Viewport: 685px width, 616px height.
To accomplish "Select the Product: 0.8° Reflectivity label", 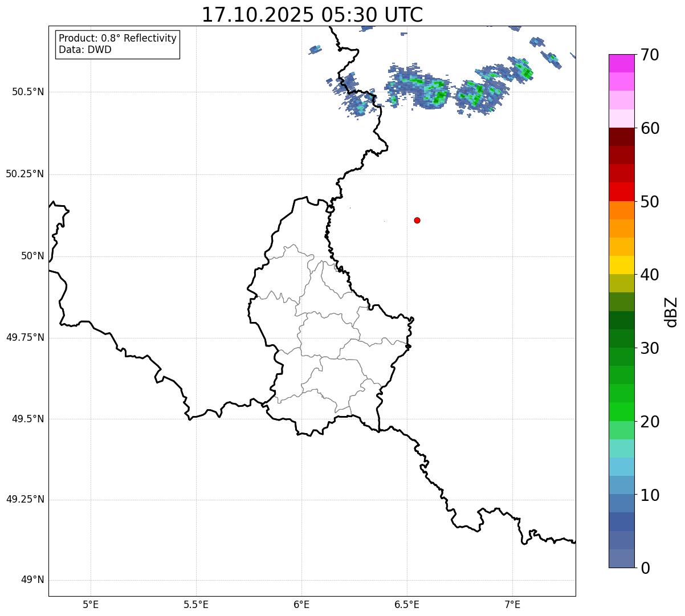I will coord(118,38).
